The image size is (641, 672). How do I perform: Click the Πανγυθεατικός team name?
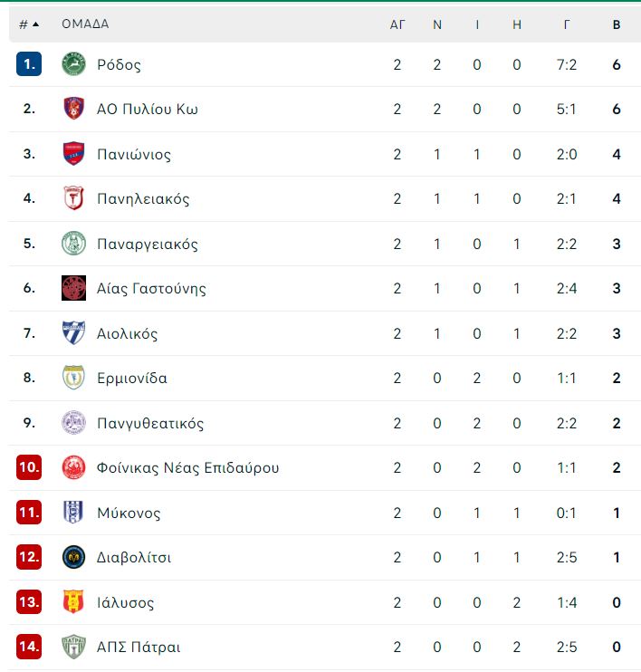click(150, 423)
